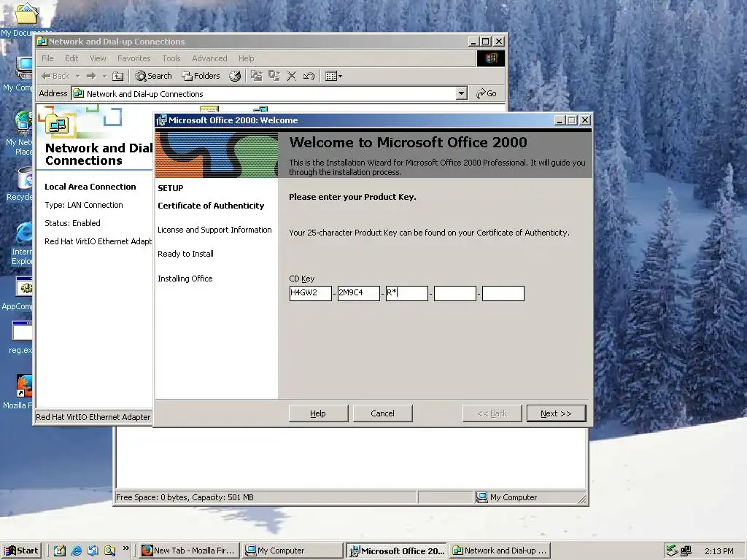The height and width of the screenshot is (560, 747).
Task: Close the Office 2000 Welcome window
Action: (x=585, y=120)
